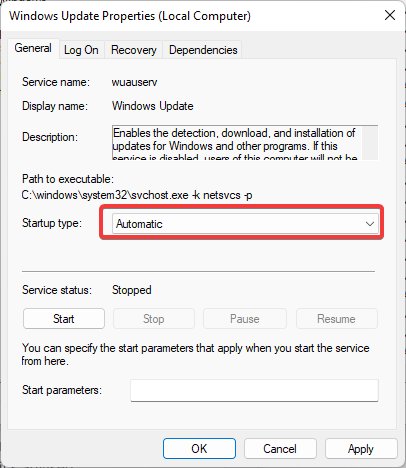Open the Dependencies tab
The image size is (406, 468).
click(x=203, y=50)
